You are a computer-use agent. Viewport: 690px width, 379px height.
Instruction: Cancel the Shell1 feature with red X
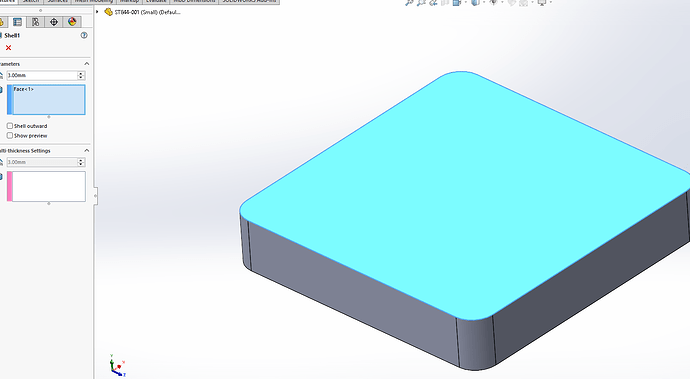coord(8,48)
